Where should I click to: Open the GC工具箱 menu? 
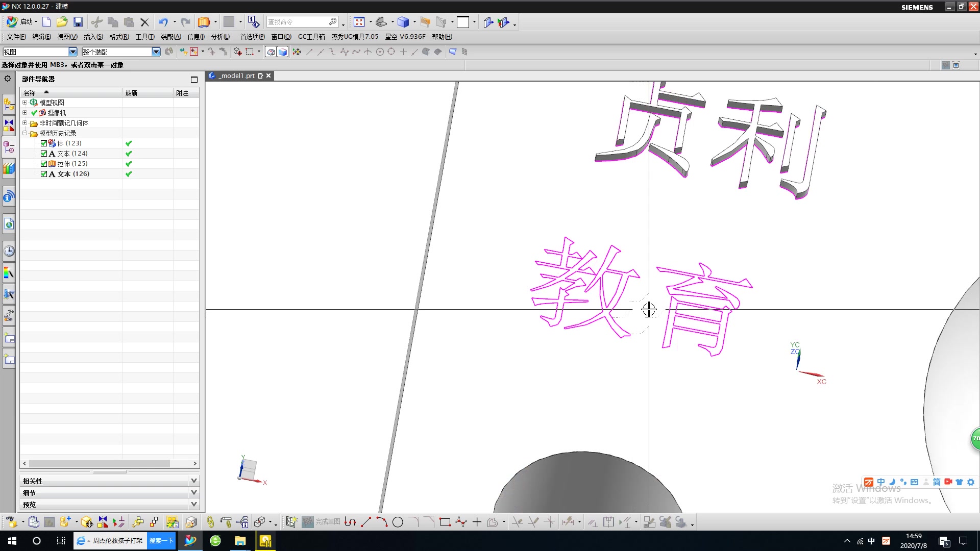pos(311,37)
